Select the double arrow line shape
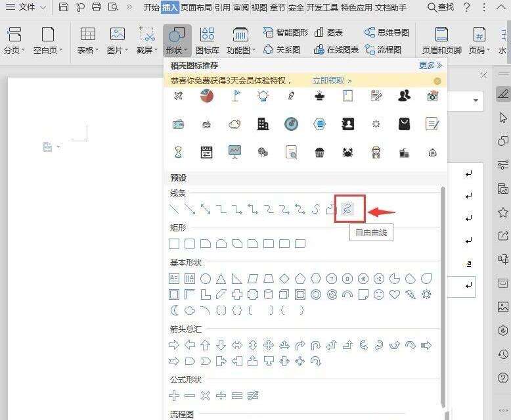This screenshot has height=420, width=511. 206,209
